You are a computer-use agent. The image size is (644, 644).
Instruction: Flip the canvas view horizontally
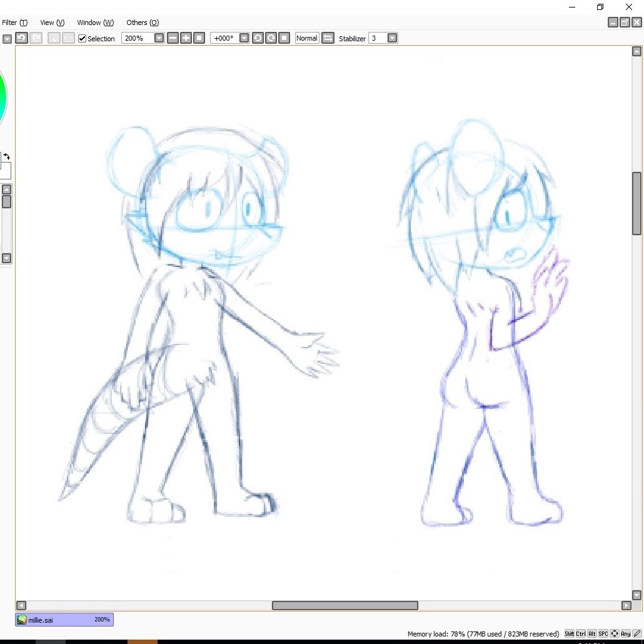[x=328, y=38]
